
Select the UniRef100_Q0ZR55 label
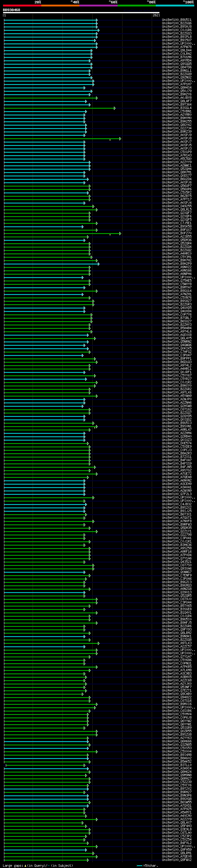176,731
